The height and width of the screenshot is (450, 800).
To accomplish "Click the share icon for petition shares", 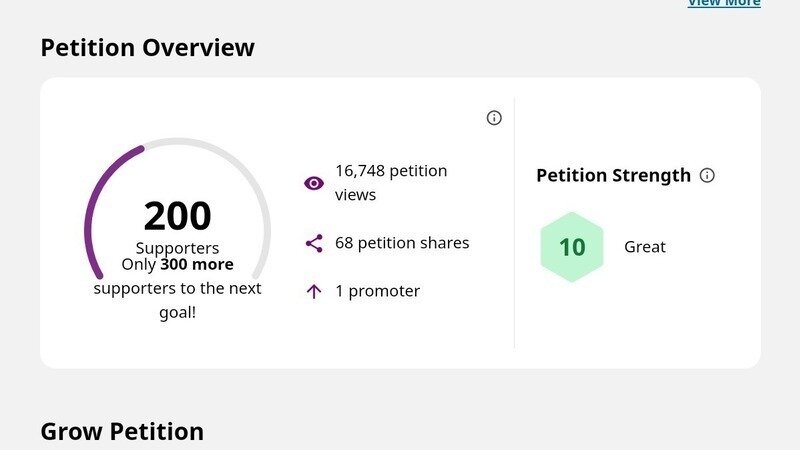I will [x=314, y=243].
